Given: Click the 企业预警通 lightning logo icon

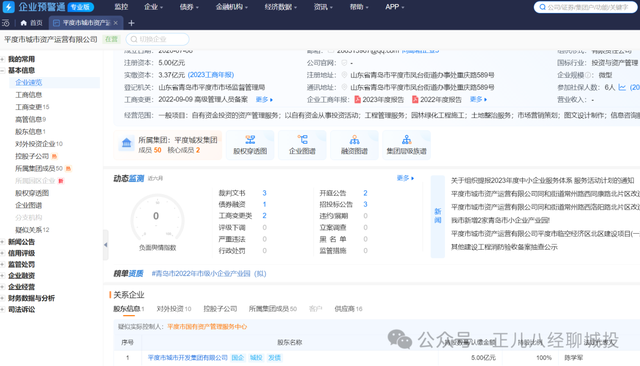Looking at the screenshot, I should point(8,7).
